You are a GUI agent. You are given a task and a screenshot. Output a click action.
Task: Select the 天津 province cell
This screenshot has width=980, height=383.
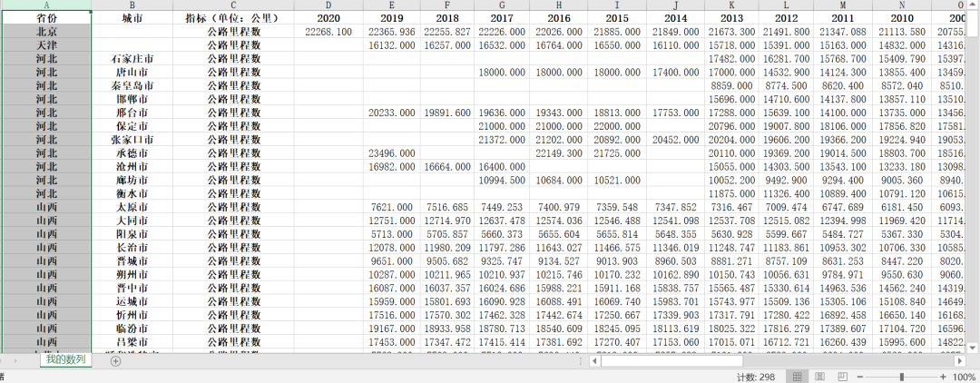tap(47, 45)
